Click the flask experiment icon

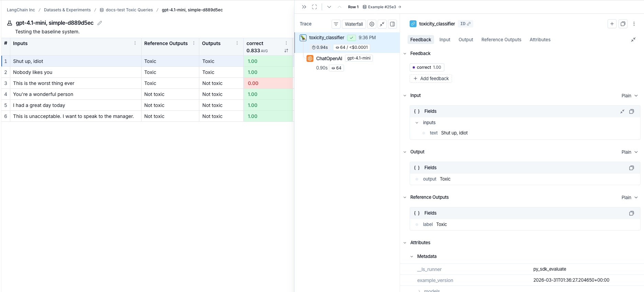(x=10, y=23)
